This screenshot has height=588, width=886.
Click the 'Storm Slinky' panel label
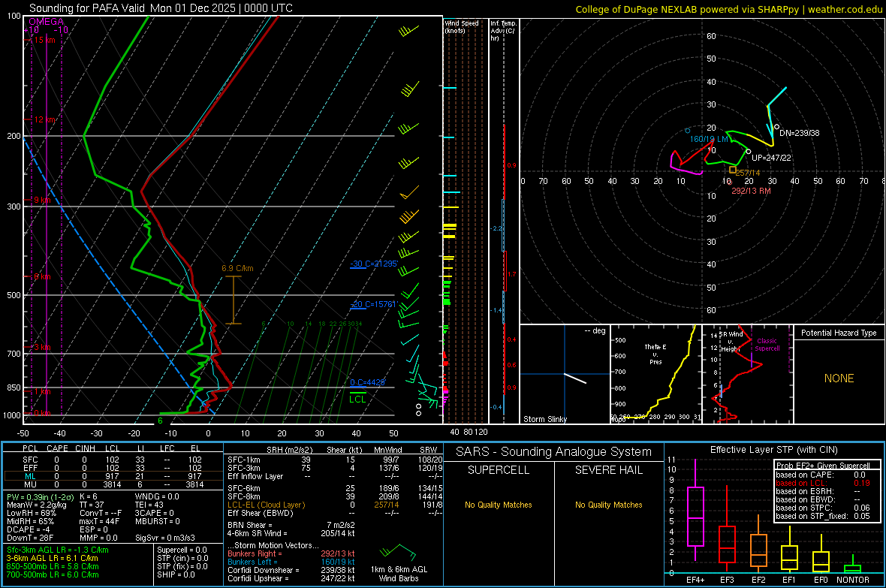(x=544, y=419)
